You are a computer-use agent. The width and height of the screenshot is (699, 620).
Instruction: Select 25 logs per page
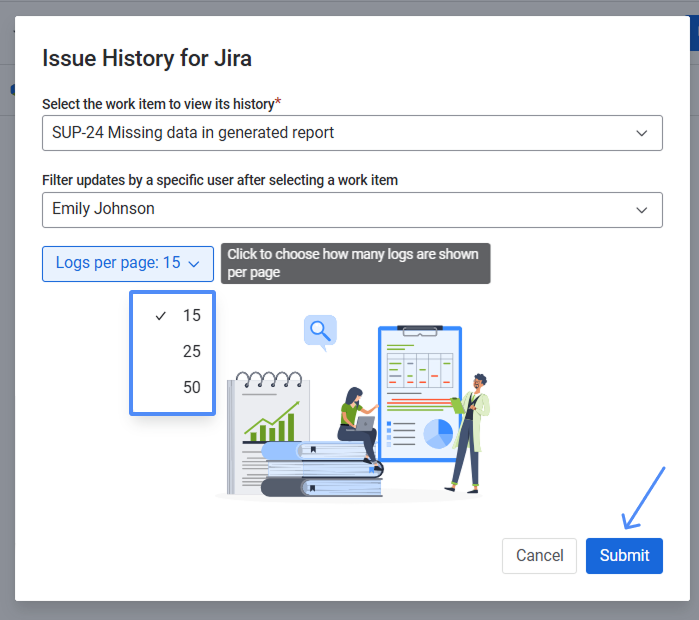191,351
